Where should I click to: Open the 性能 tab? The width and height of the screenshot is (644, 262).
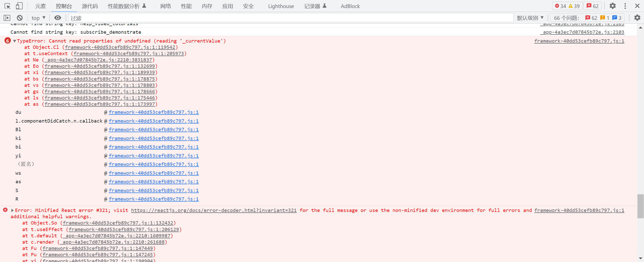pos(186,6)
